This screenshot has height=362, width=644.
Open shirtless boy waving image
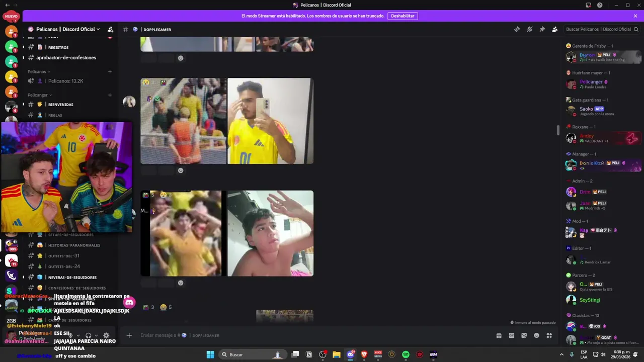coord(270,233)
